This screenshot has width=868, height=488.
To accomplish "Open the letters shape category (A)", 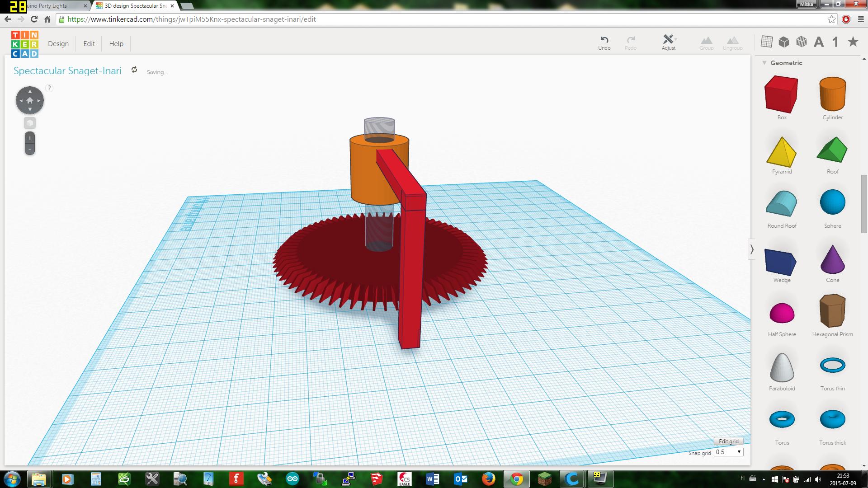I will coord(819,42).
